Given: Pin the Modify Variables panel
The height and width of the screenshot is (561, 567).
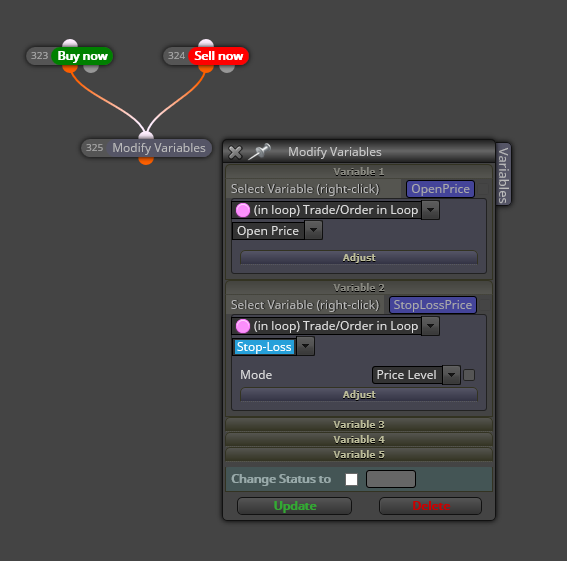Looking at the screenshot, I should [x=259, y=152].
